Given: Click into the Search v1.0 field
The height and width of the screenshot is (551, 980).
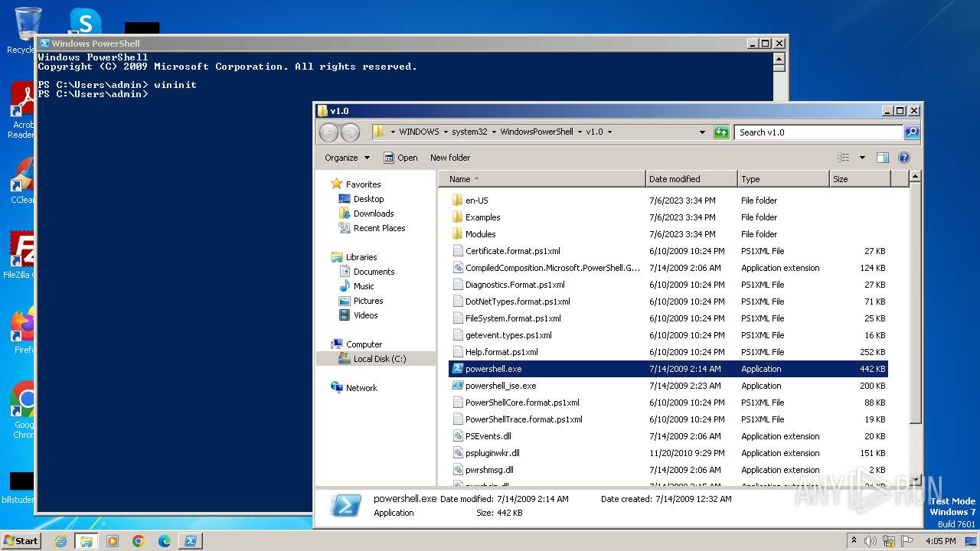Looking at the screenshot, I should tap(818, 132).
